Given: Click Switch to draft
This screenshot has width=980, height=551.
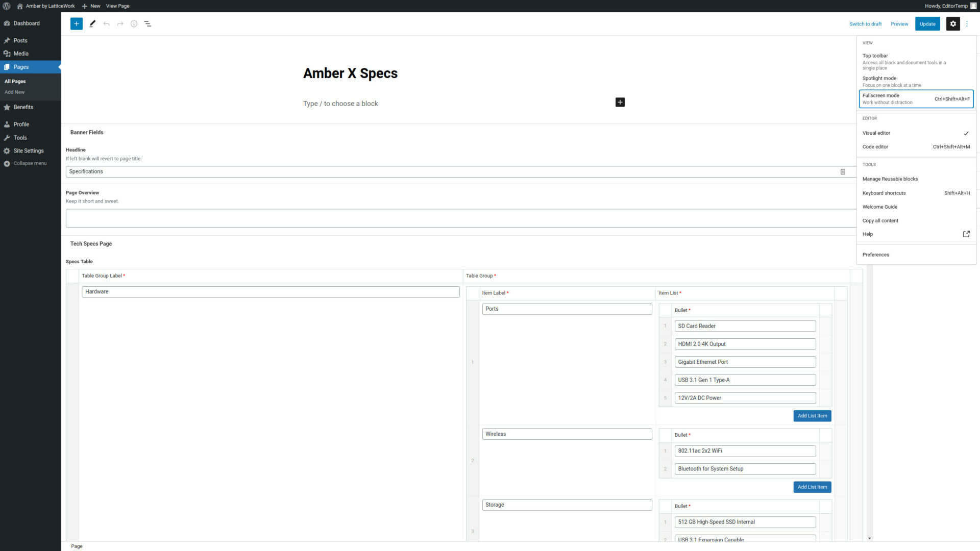Looking at the screenshot, I should click(865, 24).
